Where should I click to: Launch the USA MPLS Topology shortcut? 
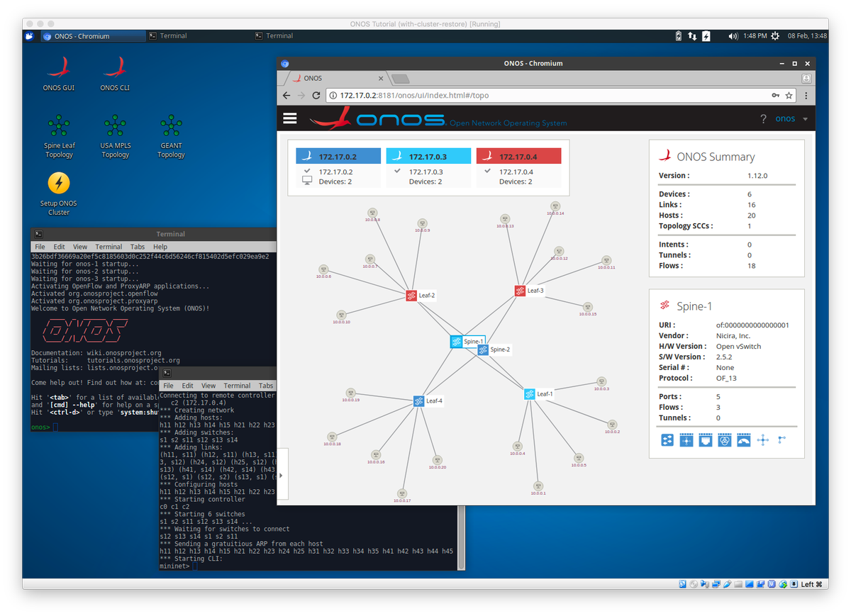pyautogui.click(x=115, y=136)
